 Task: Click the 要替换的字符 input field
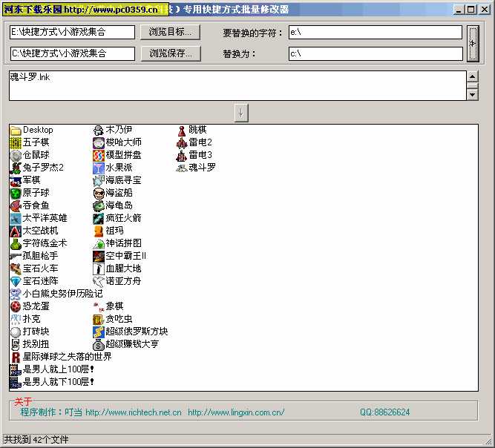[376, 32]
